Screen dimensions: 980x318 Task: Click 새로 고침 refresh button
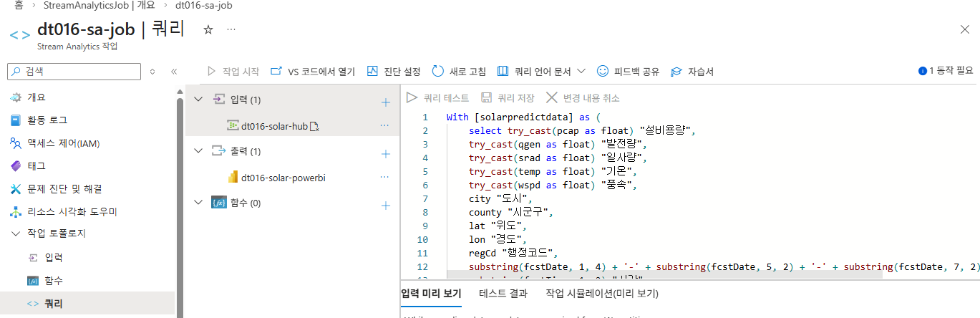[x=459, y=72]
